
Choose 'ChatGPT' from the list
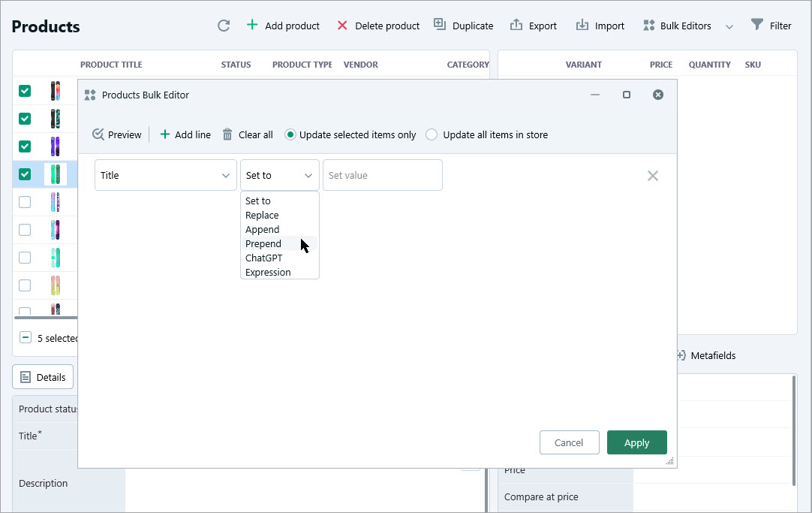263,258
